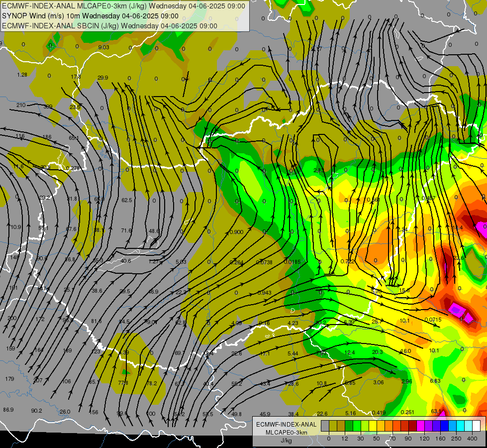
Task: Click the map value 1.28
Action: tap(22, 75)
